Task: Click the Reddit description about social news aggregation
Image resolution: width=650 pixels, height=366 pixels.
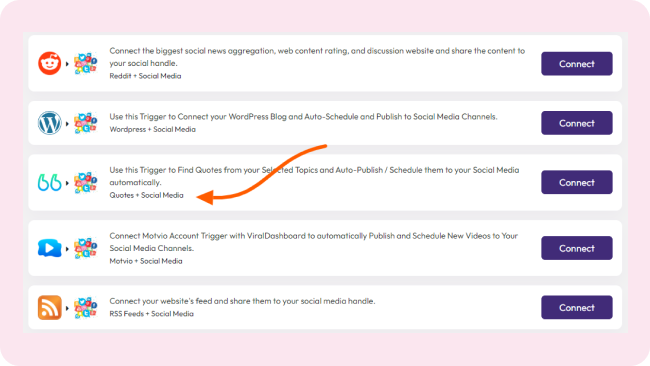Action: click(x=317, y=57)
